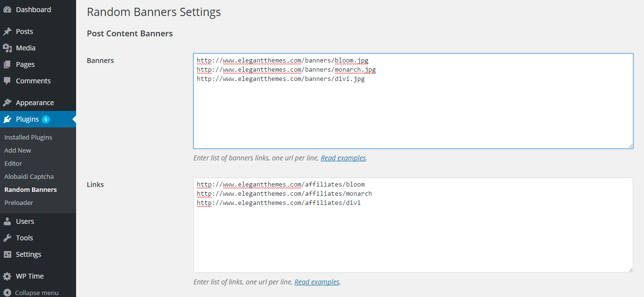Open Read examples link under Banners

pyautogui.click(x=343, y=158)
